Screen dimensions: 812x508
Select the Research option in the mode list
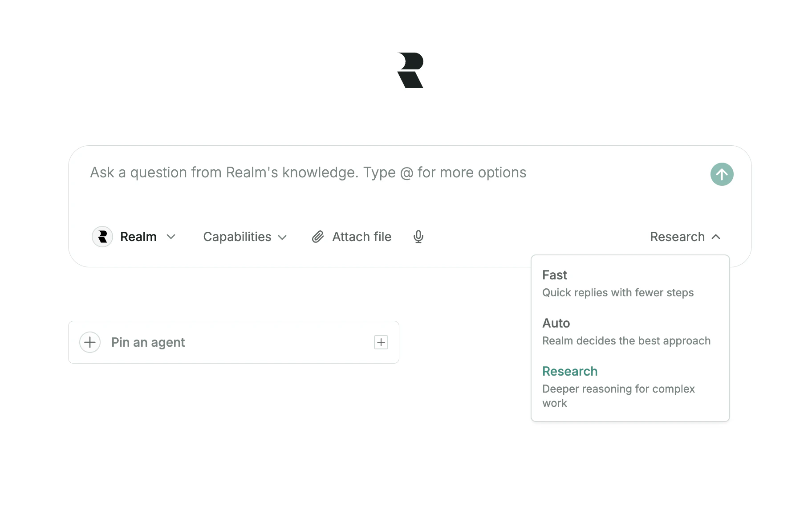[570, 371]
